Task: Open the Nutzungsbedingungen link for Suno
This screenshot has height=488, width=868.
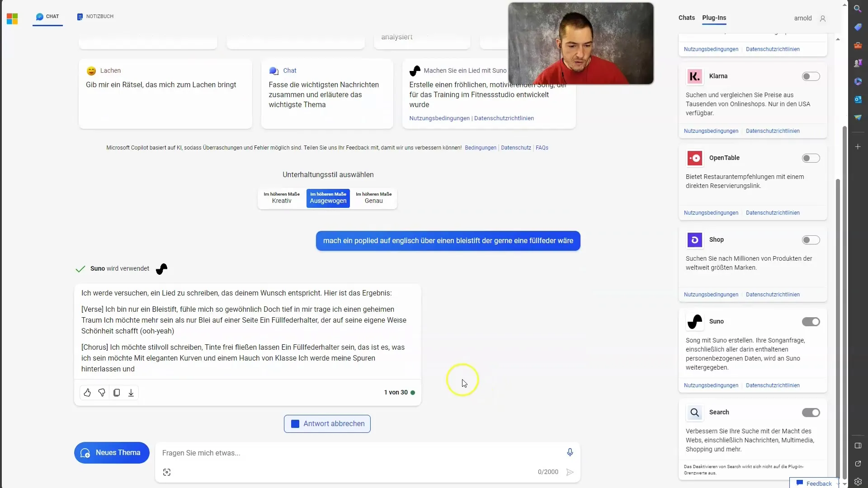Action: click(x=711, y=385)
